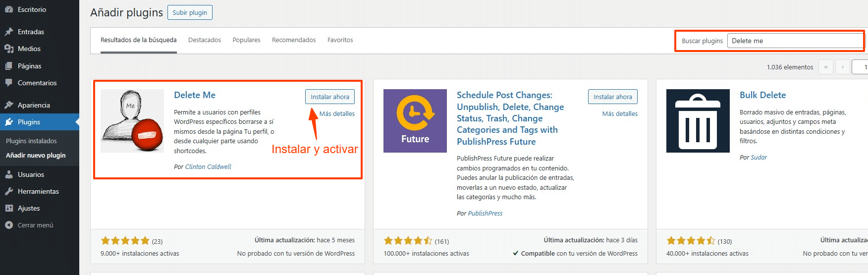This screenshot has width=868, height=275.
Task: Open Plugins instalados submenu item
Action: coord(31,141)
